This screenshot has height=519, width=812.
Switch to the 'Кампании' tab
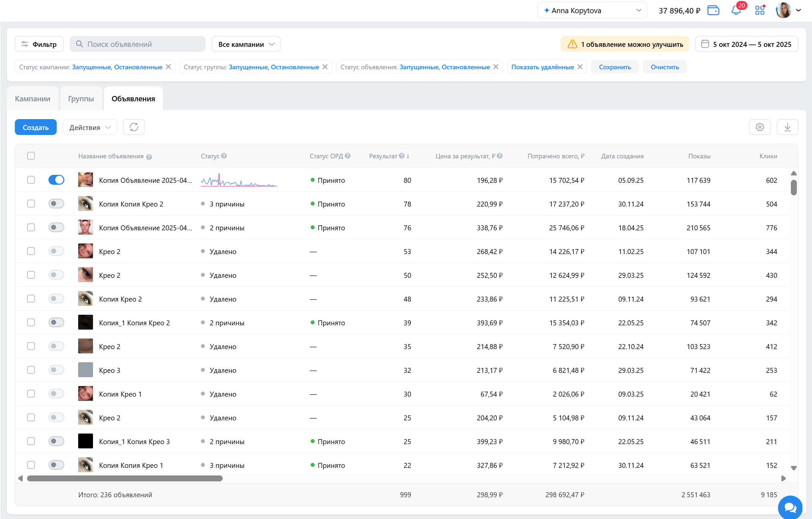(32, 99)
